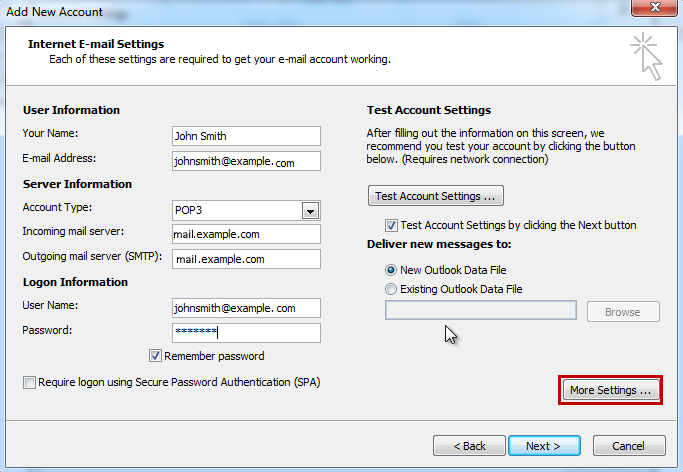Screen dimensions: 683x472
Task: Click the E-mail Address field
Action: pyautogui.click(x=246, y=161)
